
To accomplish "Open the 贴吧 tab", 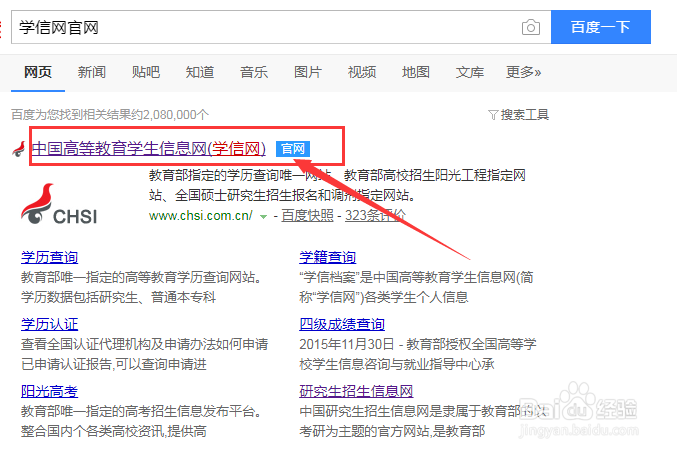I will pos(146,72).
